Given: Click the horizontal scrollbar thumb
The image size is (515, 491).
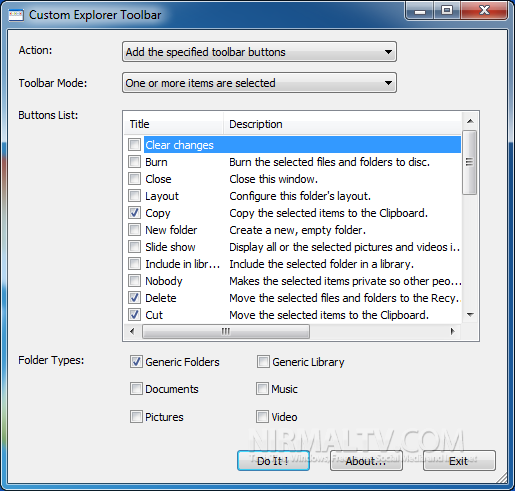Looking at the screenshot, I should click(226, 331).
